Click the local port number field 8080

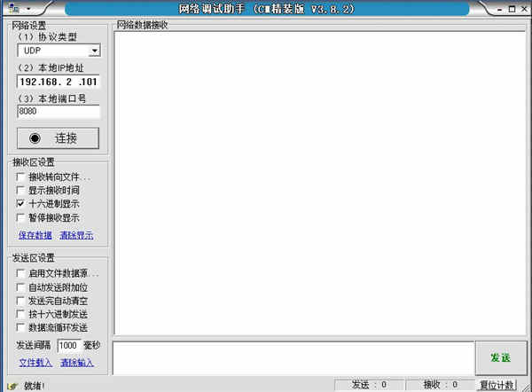59,112
